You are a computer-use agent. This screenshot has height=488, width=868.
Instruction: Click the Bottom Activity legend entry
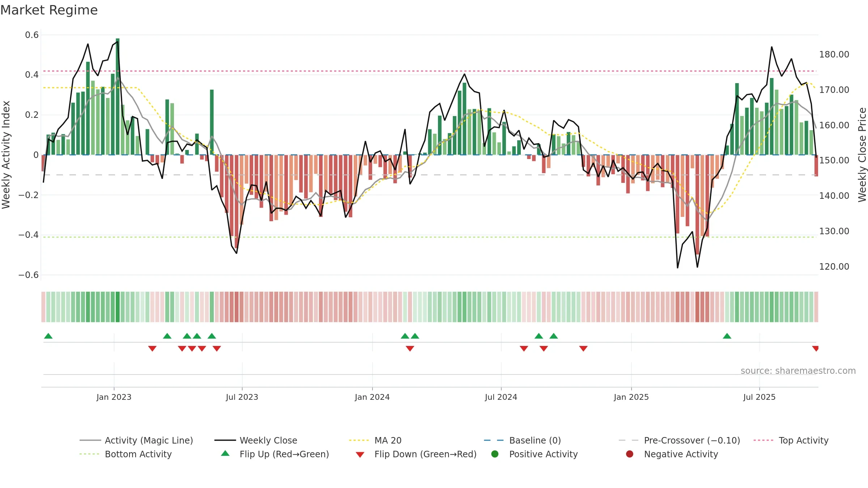click(x=125, y=454)
